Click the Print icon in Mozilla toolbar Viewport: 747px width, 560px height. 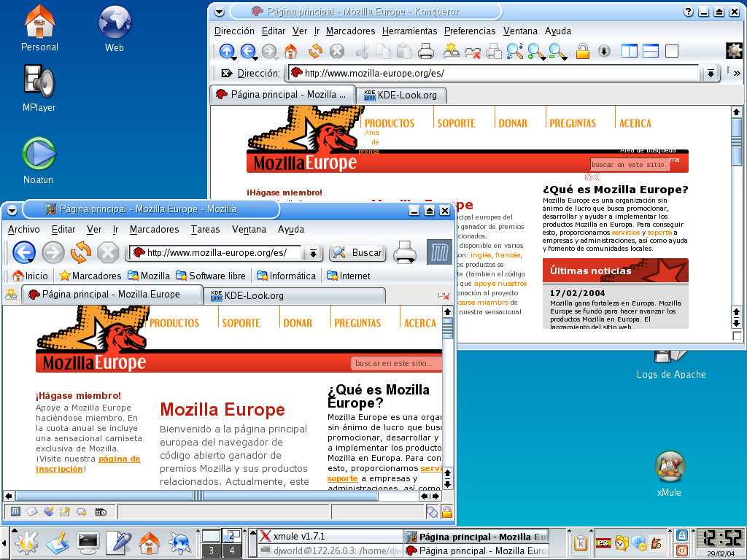tap(405, 252)
